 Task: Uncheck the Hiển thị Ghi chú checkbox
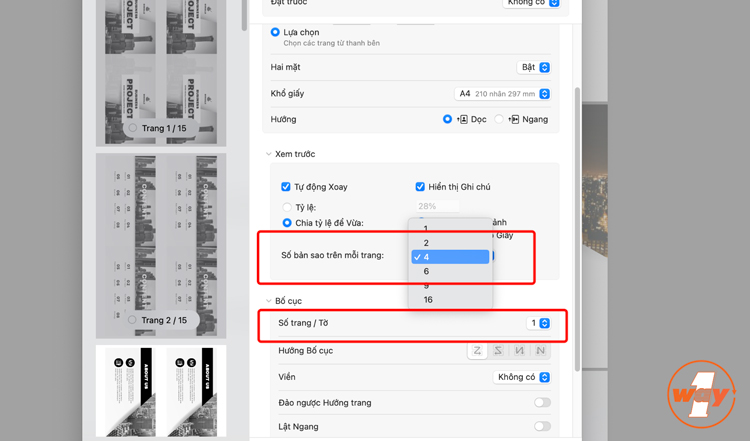(420, 187)
